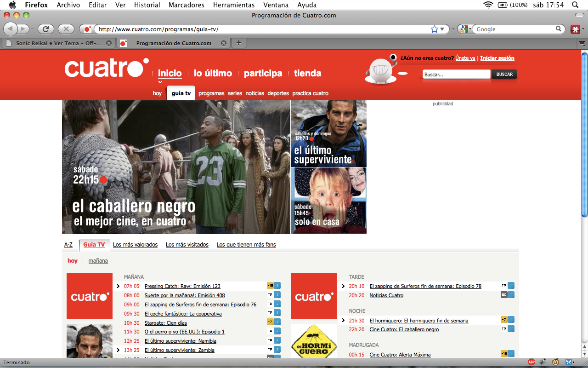Click the URL address bar

point(262,29)
